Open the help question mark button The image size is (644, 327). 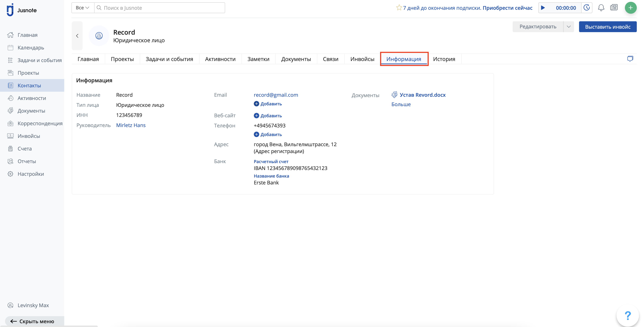tap(628, 316)
